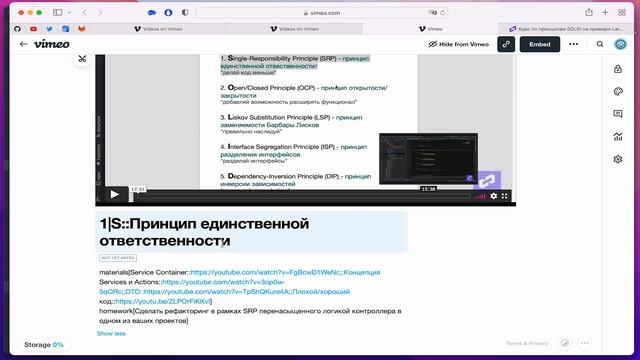Open a new Safari tab with plus
This screenshot has height=360, width=640.
pyautogui.click(x=605, y=13)
